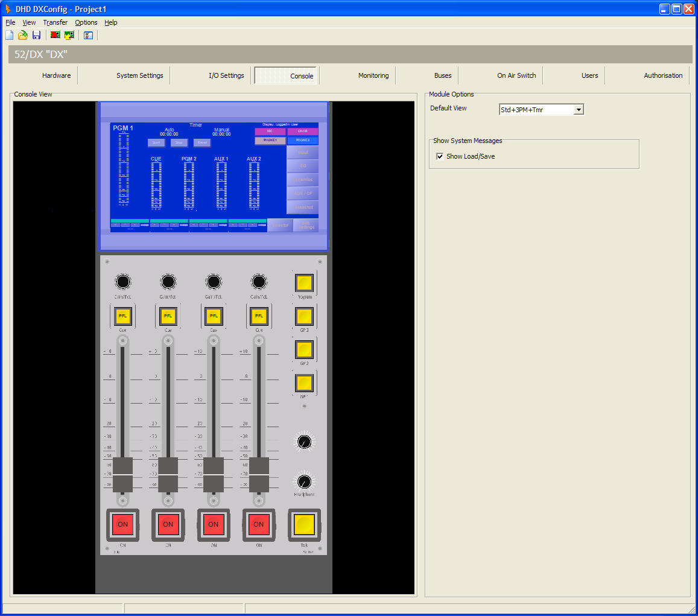
Task: Click the yellow Program key on the console
Action: (305, 283)
